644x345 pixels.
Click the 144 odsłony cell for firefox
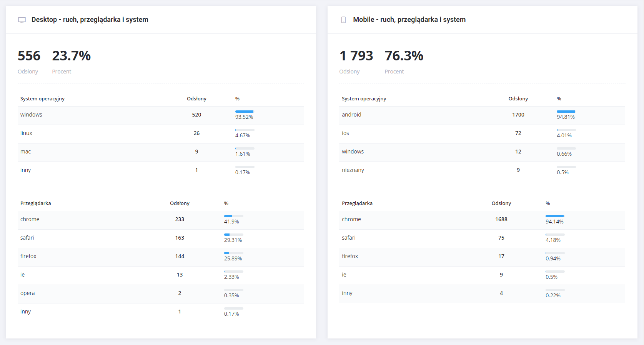[180, 256]
